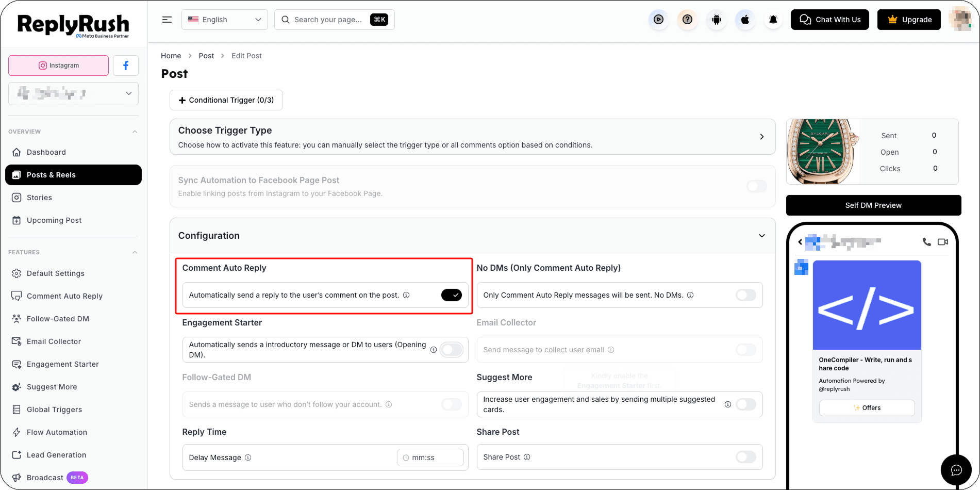Image resolution: width=980 pixels, height=490 pixels.
Task: Click the Chat With Us button
Action: (x=830, y=20)
